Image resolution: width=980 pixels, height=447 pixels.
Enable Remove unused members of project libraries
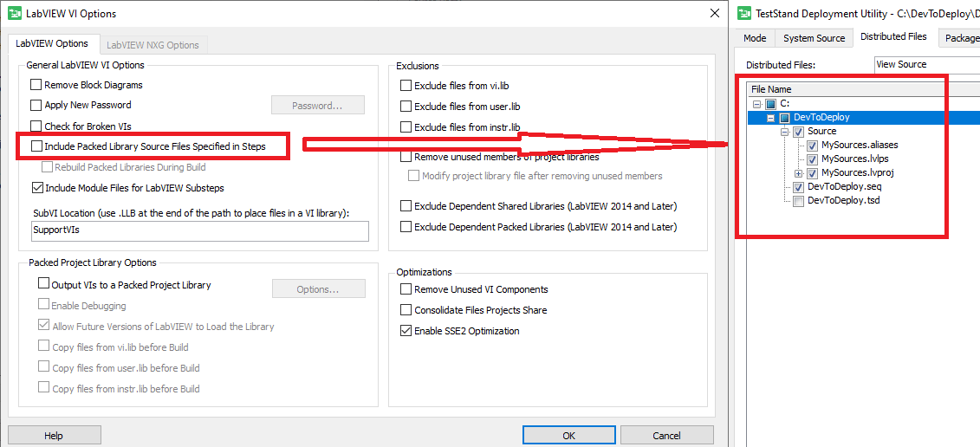pos(406,156)
